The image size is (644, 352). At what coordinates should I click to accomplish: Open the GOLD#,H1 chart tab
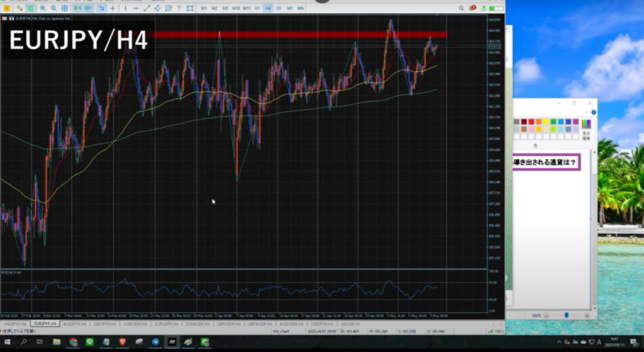[350, 324]
